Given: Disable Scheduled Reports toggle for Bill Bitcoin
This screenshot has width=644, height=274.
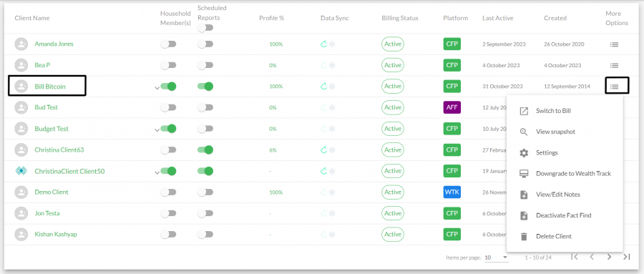Looking at the screenshot, I should coord(205,87).
